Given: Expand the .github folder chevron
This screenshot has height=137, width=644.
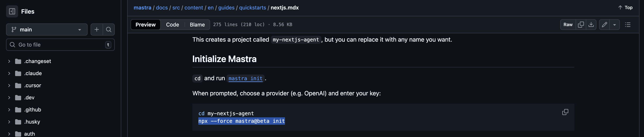Looking at the screenshot, I should point(9,110).
